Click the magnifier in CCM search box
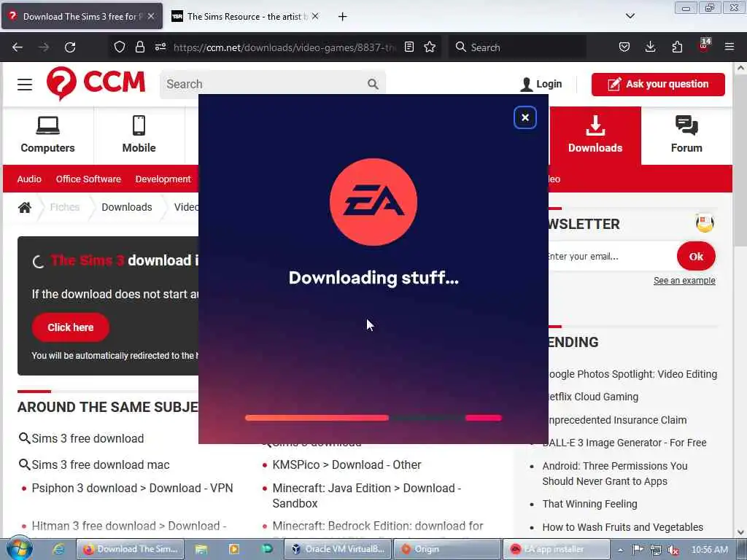 [x=373, y=85]
